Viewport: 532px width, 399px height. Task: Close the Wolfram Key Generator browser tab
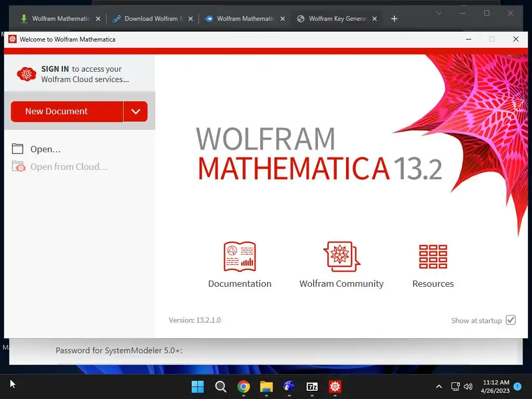click(x=375, y=19)
